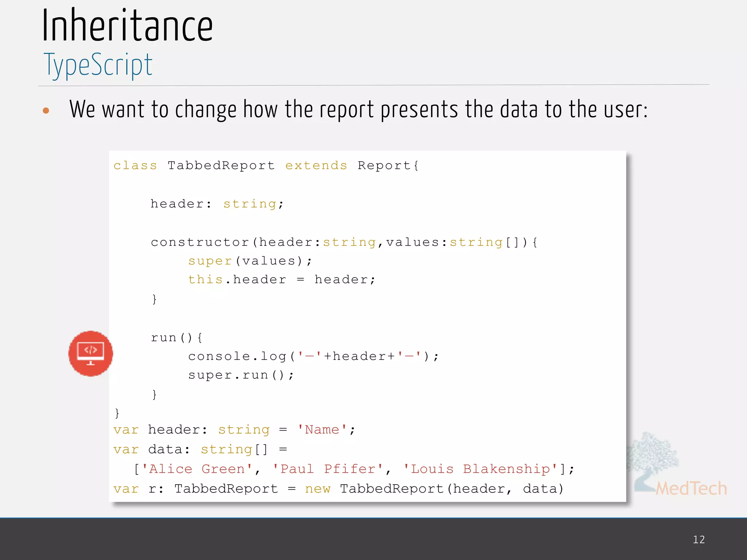Click the 'Louis Blakenship' string literal
This screenshot has height=560, width=747.
point(480,469)
